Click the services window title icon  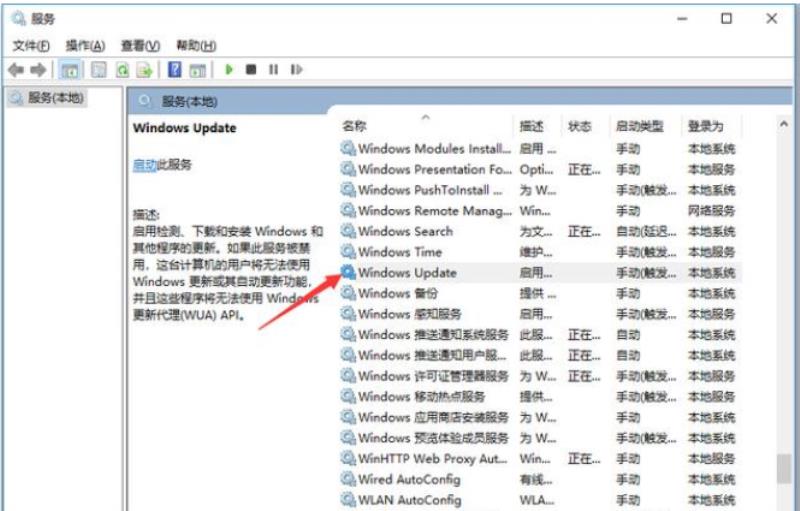tap(19, 19)
